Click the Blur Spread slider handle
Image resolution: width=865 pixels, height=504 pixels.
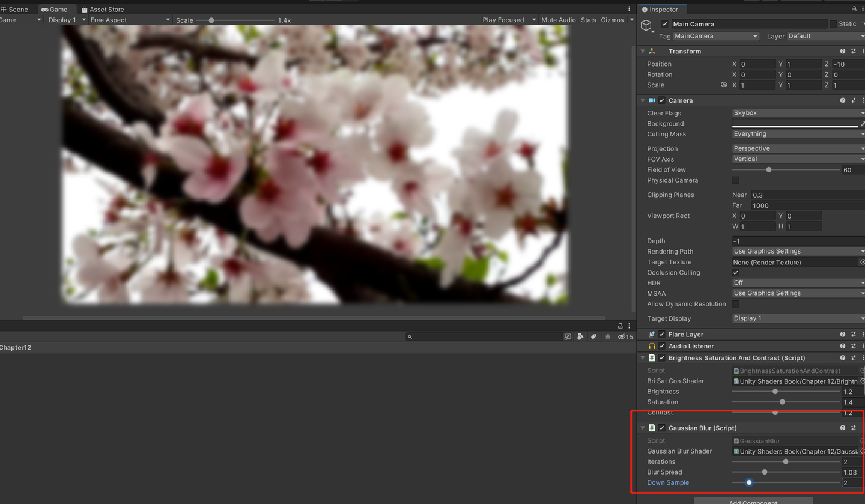coord(765,472)
